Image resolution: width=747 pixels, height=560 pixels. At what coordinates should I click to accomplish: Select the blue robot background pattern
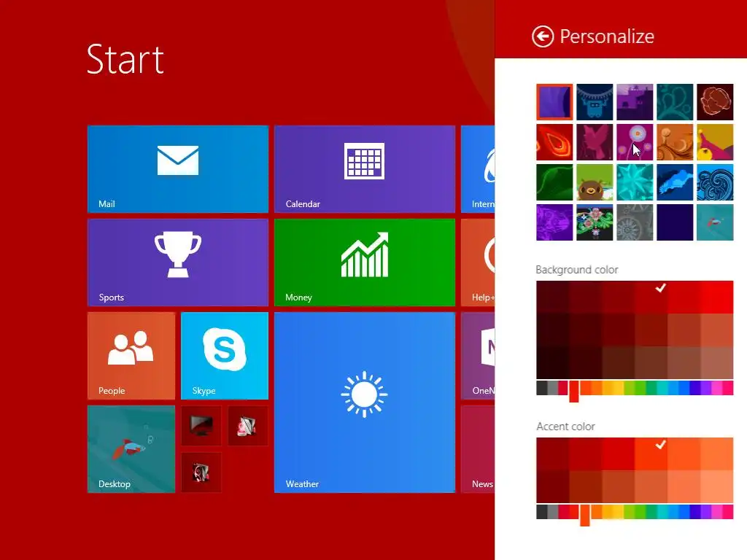(x=595, y=102)
